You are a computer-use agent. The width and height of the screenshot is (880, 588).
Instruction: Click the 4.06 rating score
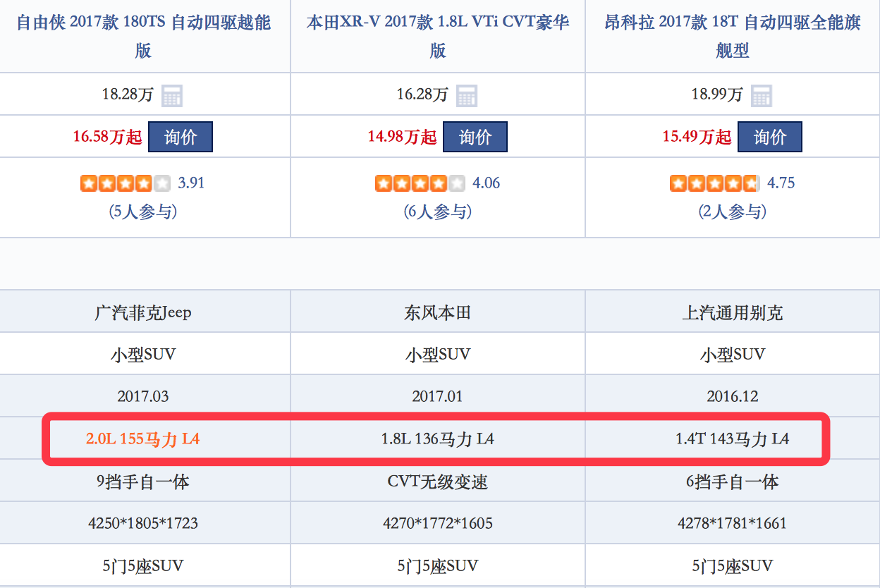pos(487,183)
